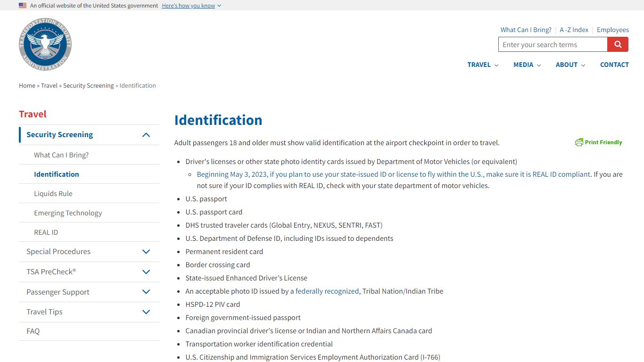Open the 'What Can I Bring?' top link

[526, 30]
